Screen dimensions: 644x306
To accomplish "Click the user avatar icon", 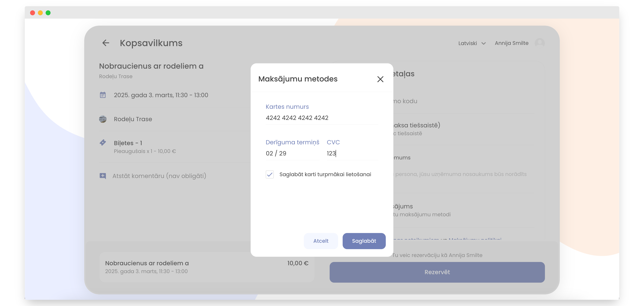I will coord(540,43).
